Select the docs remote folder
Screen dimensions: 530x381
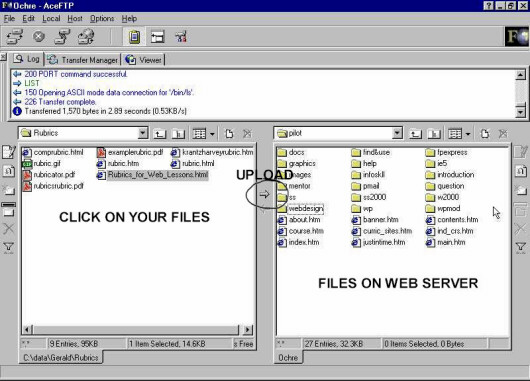291,152
